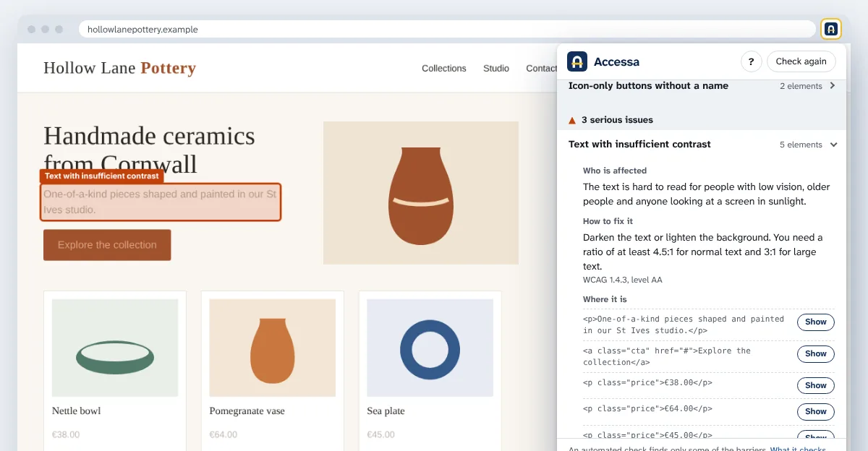
Task: Open the Pomegranate vase product image
Action: (x=273, y=348)
